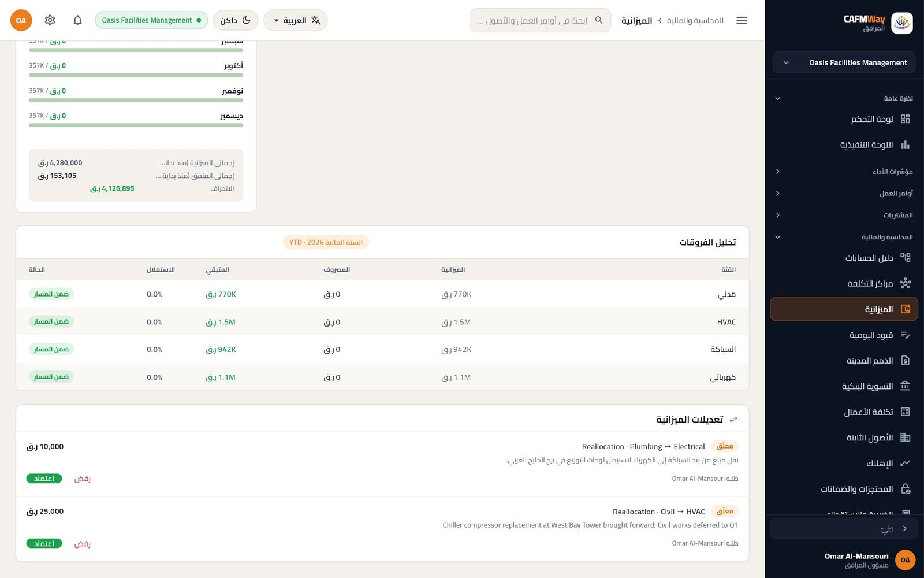Click the HVAC category cell
924x578 pixels.
(x=726, y=322)
